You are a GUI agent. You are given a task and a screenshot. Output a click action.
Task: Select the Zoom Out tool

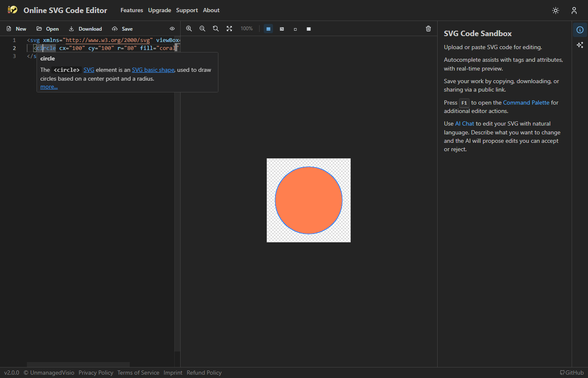click(202, 29)
